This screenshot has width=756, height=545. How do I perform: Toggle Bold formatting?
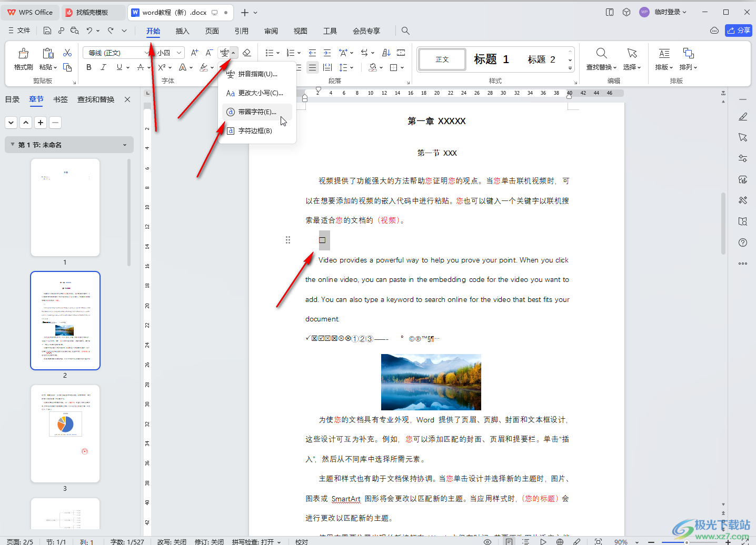88,67
